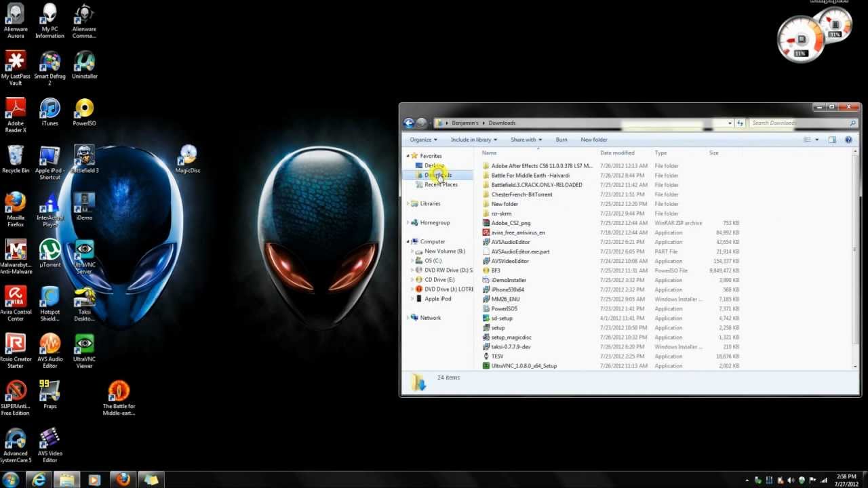The height and width of the screenshot is (488, 868).
Task: Click in the Search Downloads field
Action: click(798, 123)
